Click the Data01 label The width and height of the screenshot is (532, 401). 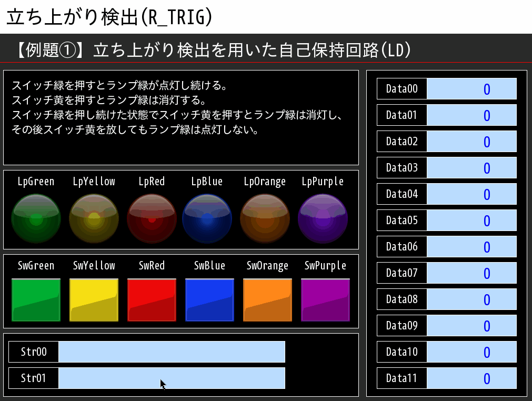(x=401, y=115)
